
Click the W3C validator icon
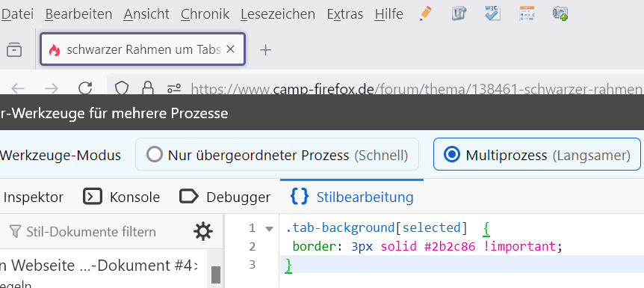[x=492, y=13]
